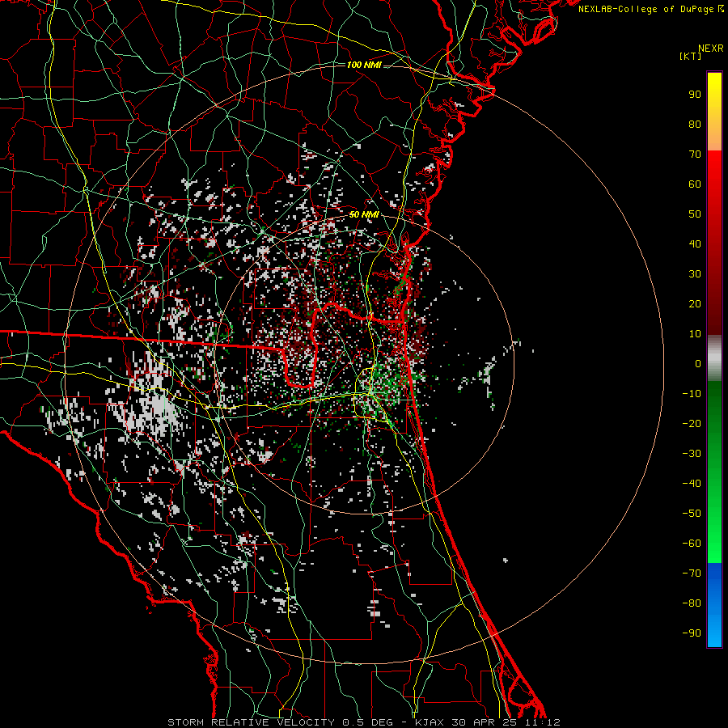
Task: Click the positive 60 scale value
Action: (x=695, y=184)
